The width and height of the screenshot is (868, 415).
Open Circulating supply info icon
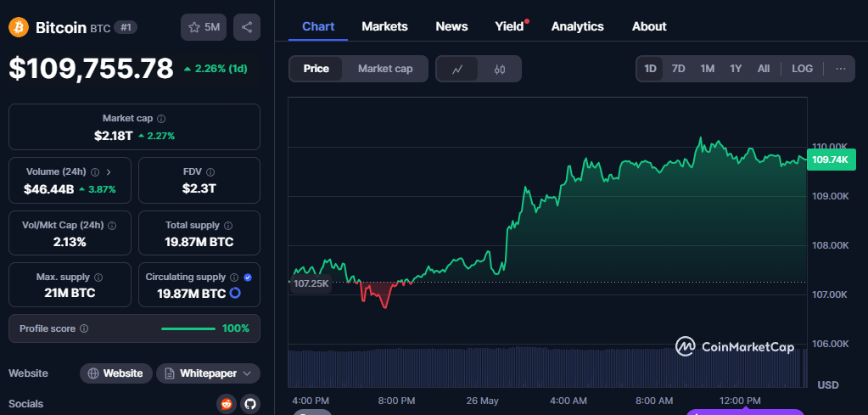pos(234,277)
